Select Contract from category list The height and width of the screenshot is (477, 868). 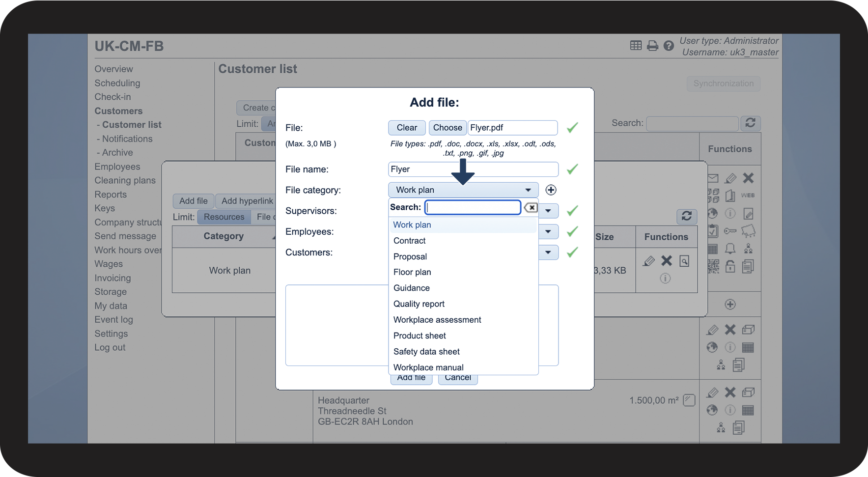tap(410, 241)
